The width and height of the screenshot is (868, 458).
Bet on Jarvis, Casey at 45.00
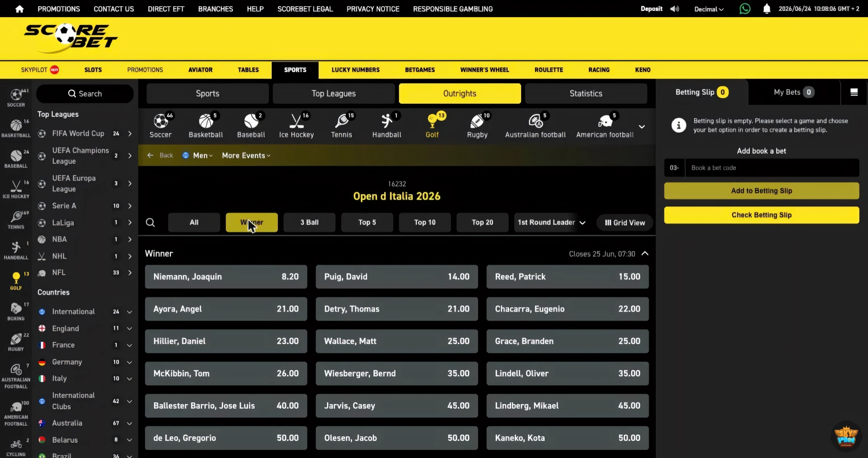(397, 406)
